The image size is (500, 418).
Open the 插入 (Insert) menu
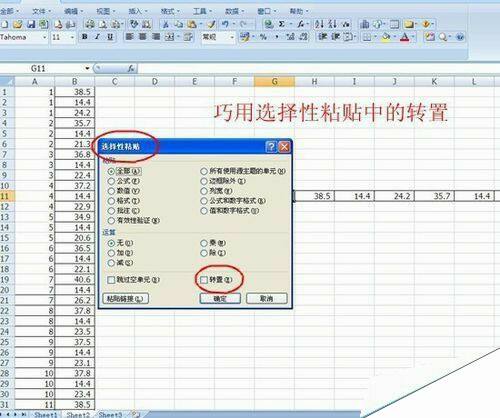pyautogui.click(x=137, y=11)
